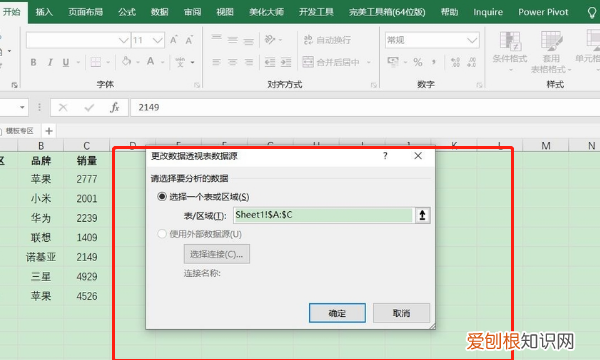Click the Tell Me lightbulb icon

click(x=591, y=13)
